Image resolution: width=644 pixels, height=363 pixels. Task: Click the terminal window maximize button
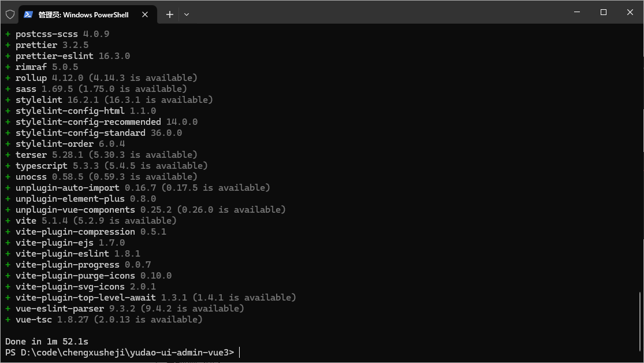tap(603, 12)
